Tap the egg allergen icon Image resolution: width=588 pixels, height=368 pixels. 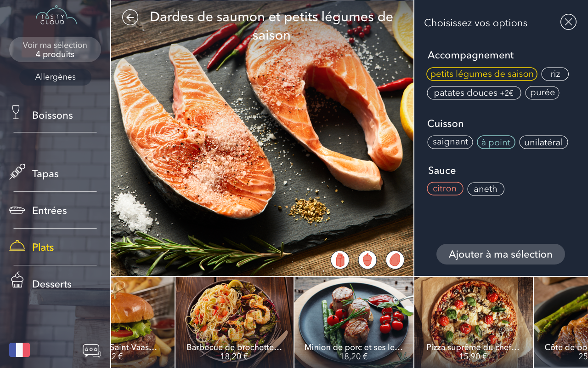click(x=395, y=260)
